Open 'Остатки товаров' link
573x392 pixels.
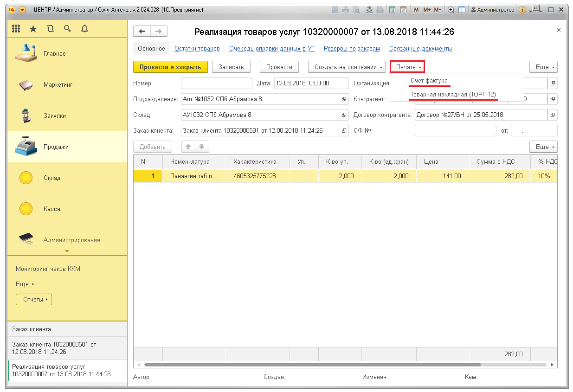click(197, 48)
